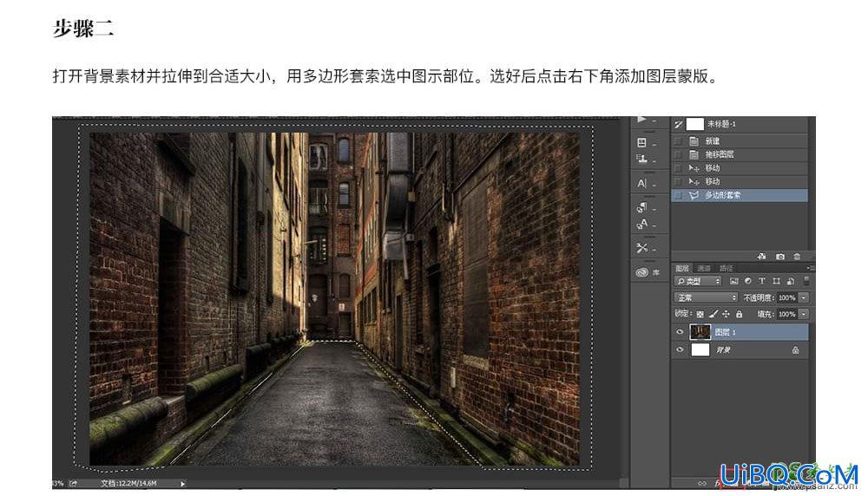
Task: Switch to the 通道 tab
Action: tap(704, 268)
